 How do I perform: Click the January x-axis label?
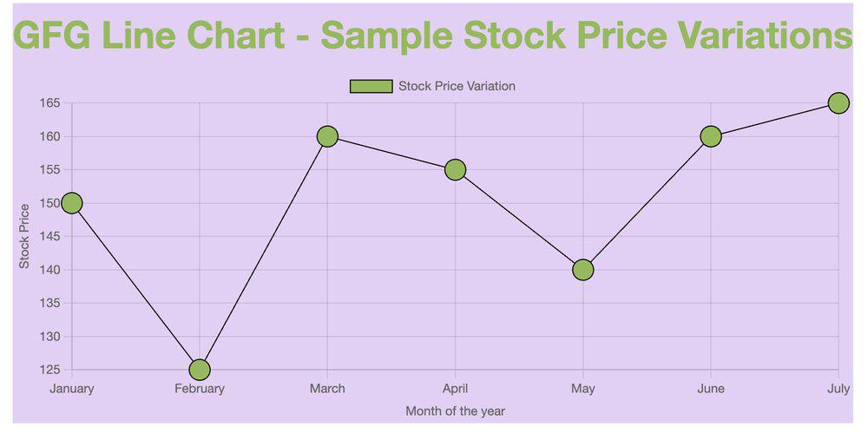pyautogui.click(x=72, y=389)
